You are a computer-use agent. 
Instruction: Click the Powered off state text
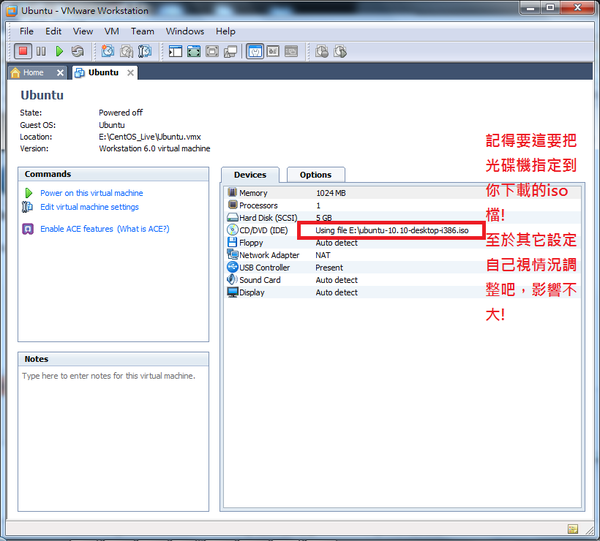click(121, 112)
